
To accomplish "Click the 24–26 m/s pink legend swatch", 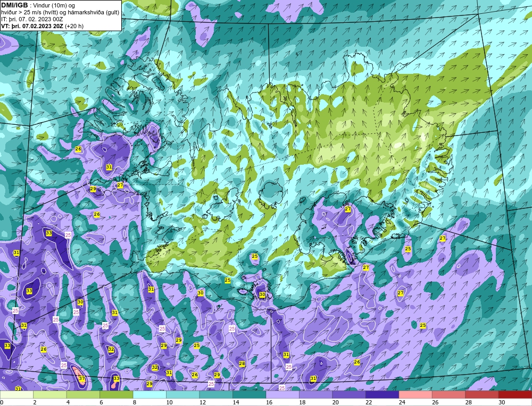I will [x=415, y=395].
